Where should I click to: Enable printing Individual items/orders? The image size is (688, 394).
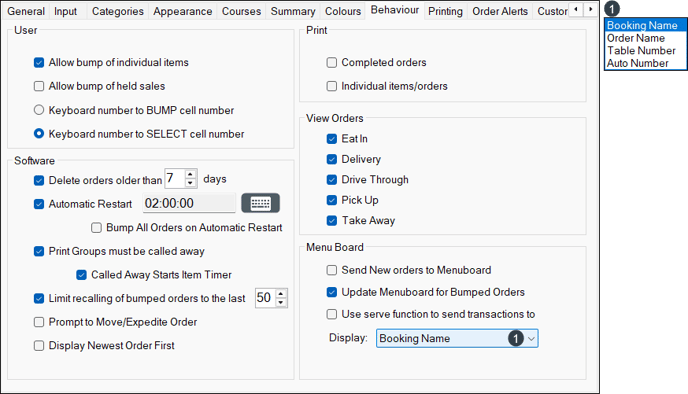coord(332,86)
